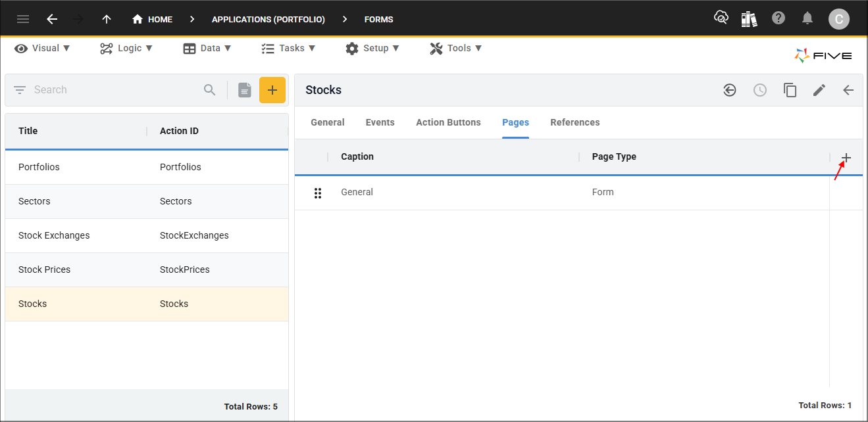Select the Stock Exchanges form row
868x422 pixels.
[147, 235]
